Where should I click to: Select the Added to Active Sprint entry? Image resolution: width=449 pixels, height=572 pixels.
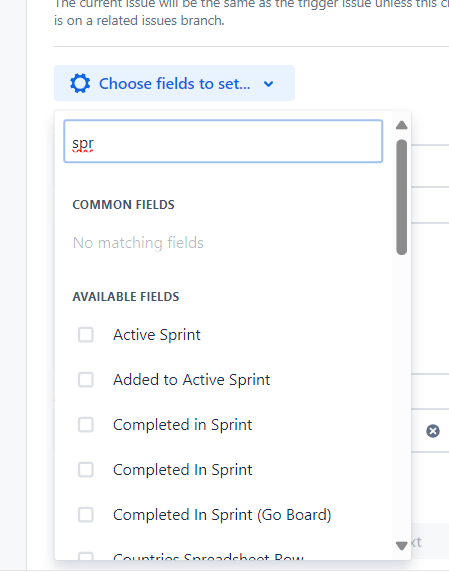pos(191,379)
